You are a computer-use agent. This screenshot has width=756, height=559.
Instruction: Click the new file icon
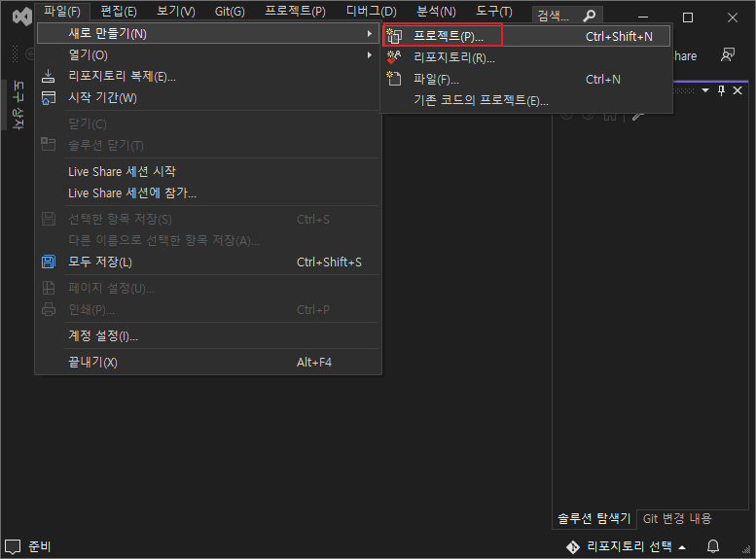pos(394,79)
